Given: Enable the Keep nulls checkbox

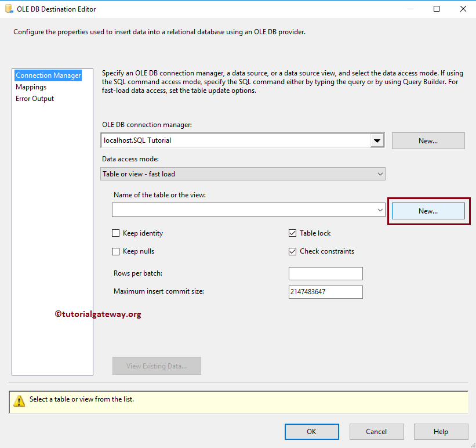Looking at the screenshot, I should tap(116, 251).
